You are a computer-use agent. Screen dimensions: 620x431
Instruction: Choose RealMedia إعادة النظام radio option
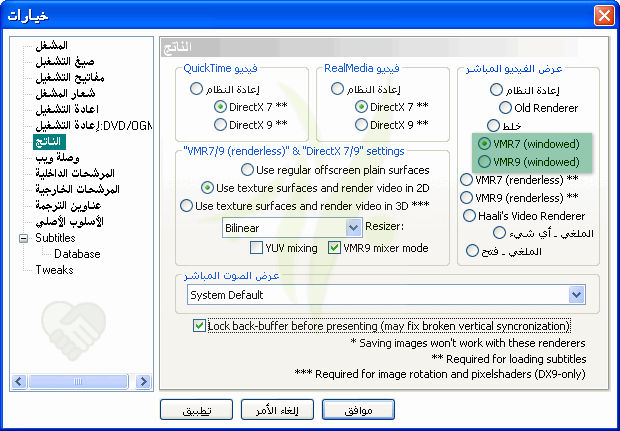tap(337, 89)
